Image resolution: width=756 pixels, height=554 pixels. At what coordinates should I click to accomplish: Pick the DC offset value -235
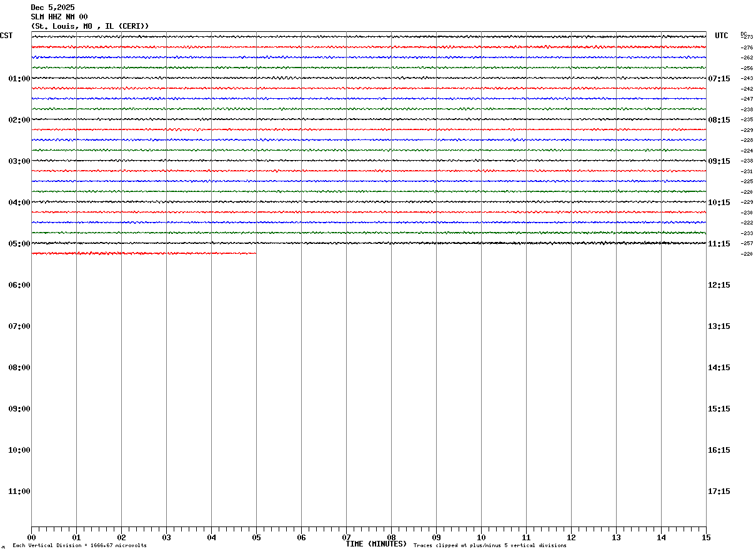click(x=747, y=119)
